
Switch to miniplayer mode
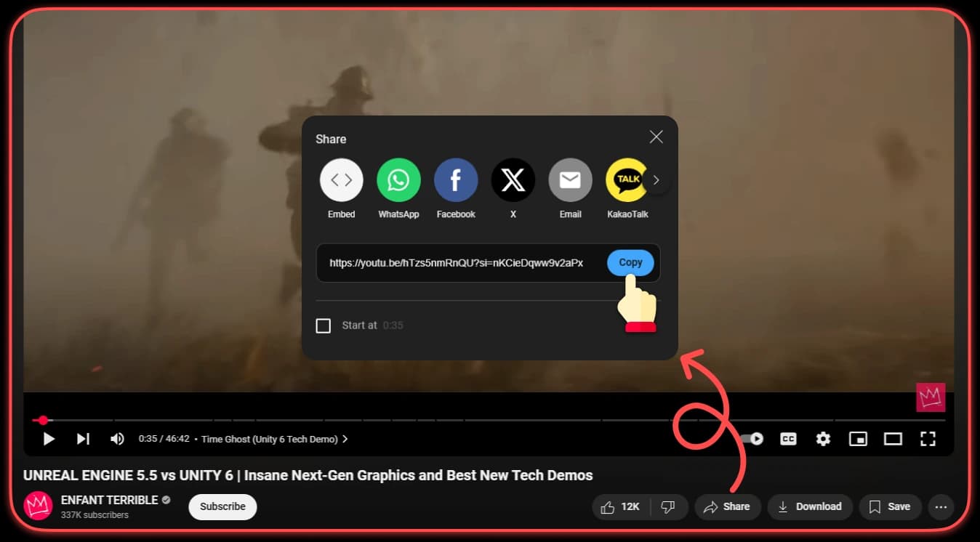[858, 439]
